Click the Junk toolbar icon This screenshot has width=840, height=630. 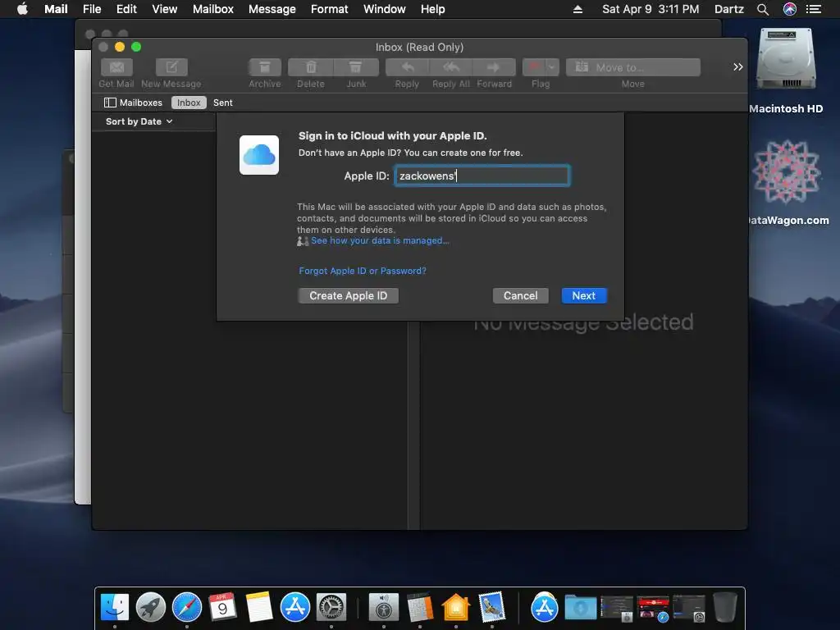pos(356,67)
